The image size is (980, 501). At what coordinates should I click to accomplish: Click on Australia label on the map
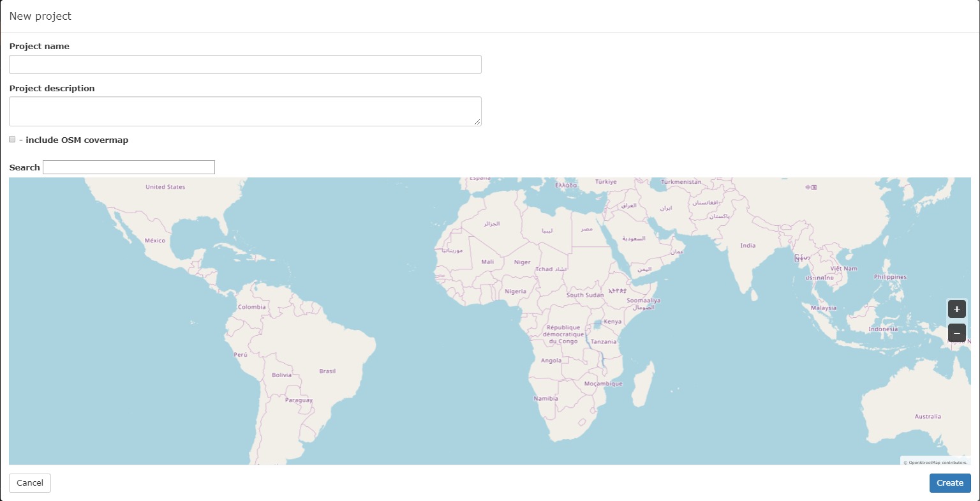pos(928,416)
